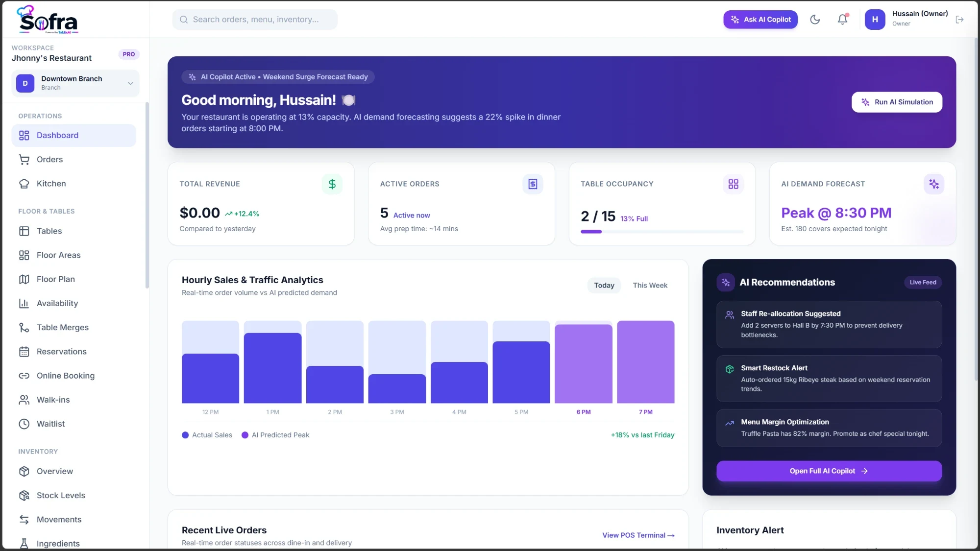The height and width of the screenshot is (551, 980).
Task: Click Ask AI Copilot button
Action: tap(760, 20)
